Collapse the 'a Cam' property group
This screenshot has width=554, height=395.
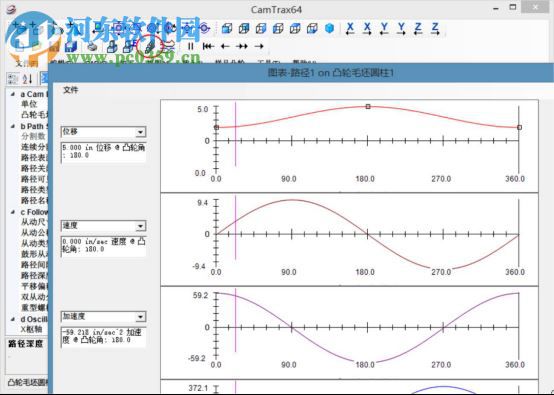tap(13, 94)
